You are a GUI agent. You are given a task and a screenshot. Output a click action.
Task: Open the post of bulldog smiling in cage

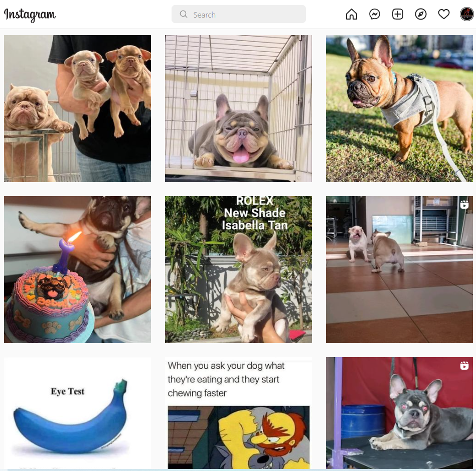point(238,108)
